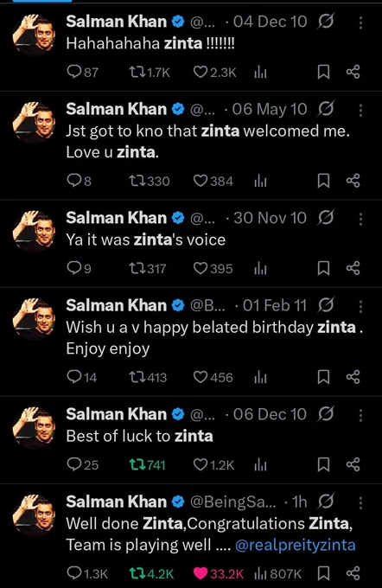
Task: Open more options for 06 May 10 tweet
Action: tap(360, 111)
